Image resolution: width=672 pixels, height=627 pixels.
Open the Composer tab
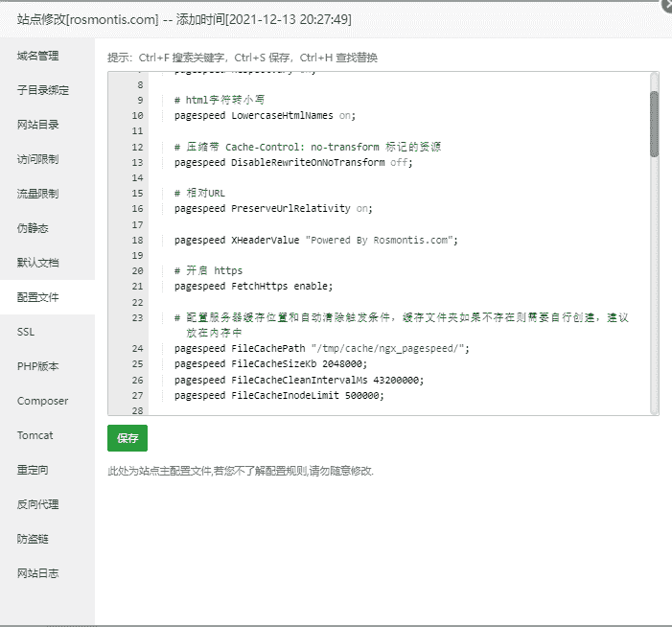pos(47,401)
